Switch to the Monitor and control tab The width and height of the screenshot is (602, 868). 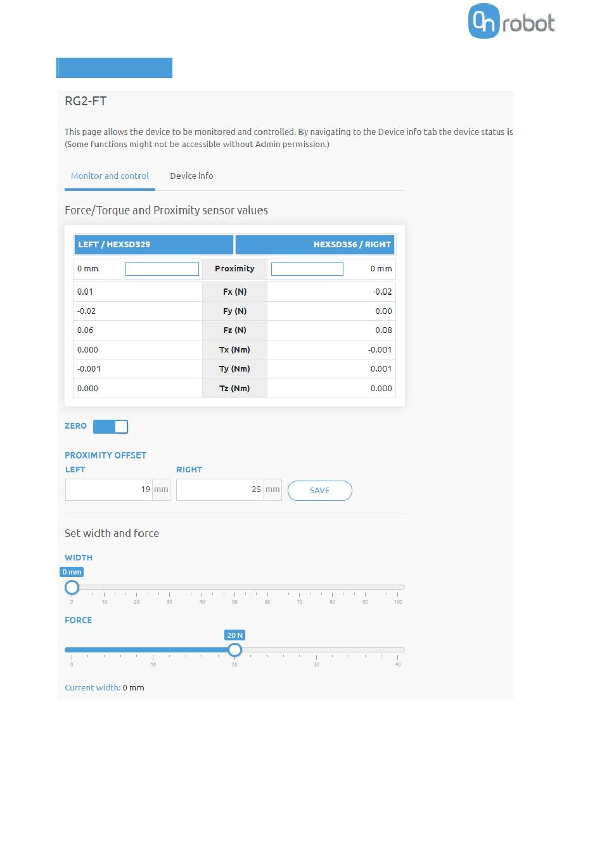[110, 176]
